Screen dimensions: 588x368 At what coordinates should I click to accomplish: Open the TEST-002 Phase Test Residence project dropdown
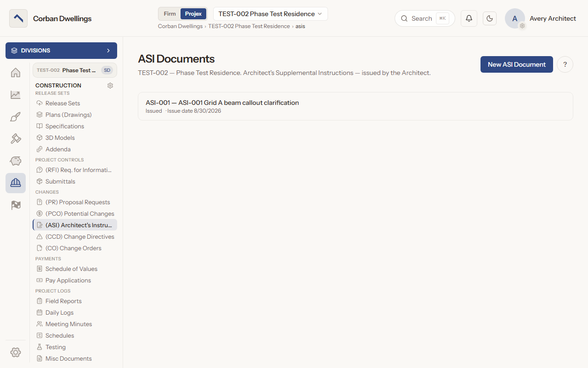click(x=271, y=14)
